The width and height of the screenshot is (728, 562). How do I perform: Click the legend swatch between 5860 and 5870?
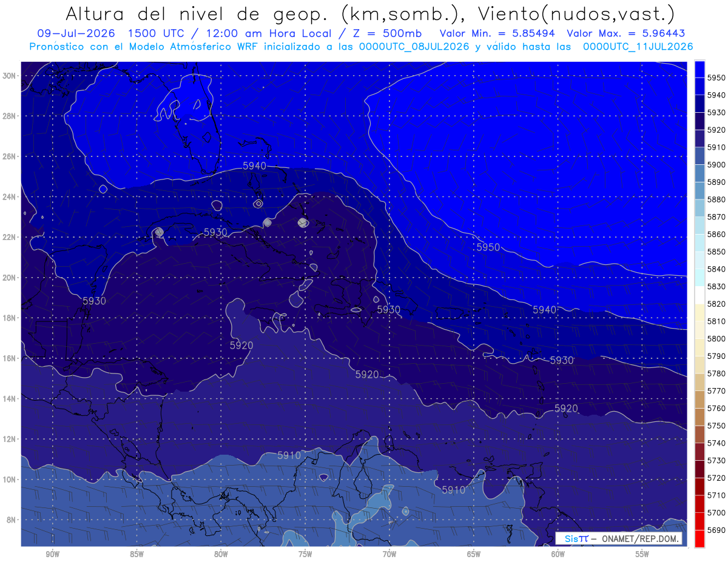(x=699, y=226)
